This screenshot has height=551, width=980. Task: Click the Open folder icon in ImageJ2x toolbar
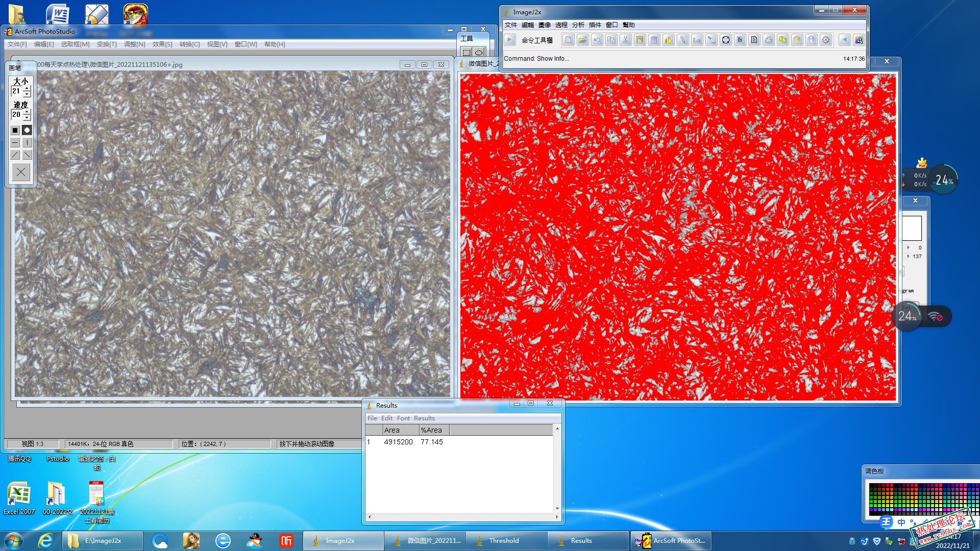tap(583, 40)
